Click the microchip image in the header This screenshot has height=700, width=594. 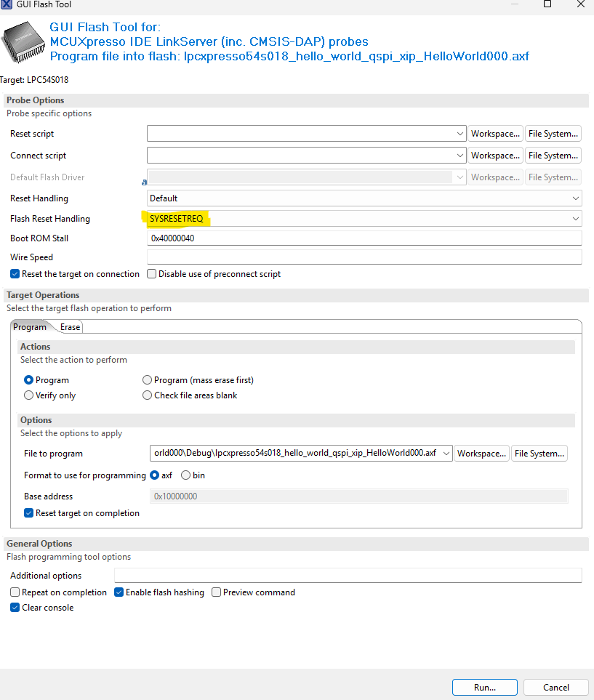tap(24, 42)
